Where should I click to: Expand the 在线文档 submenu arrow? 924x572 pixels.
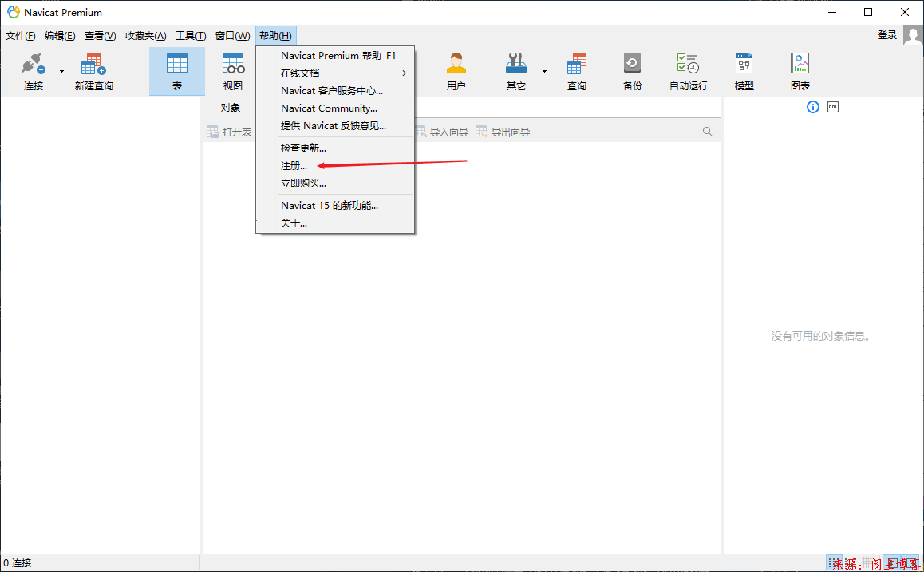click(x=405, y=73)
